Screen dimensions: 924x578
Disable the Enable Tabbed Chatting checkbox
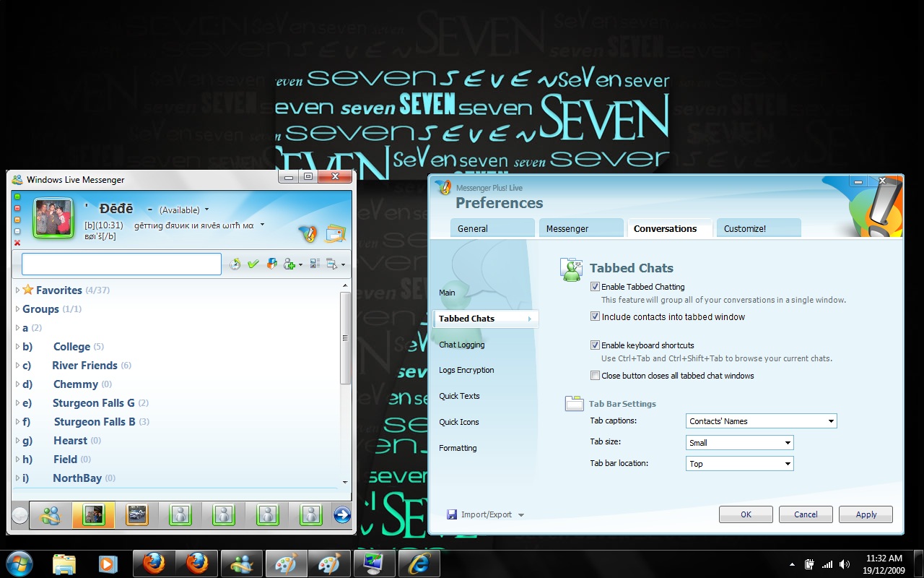(596, 287)
